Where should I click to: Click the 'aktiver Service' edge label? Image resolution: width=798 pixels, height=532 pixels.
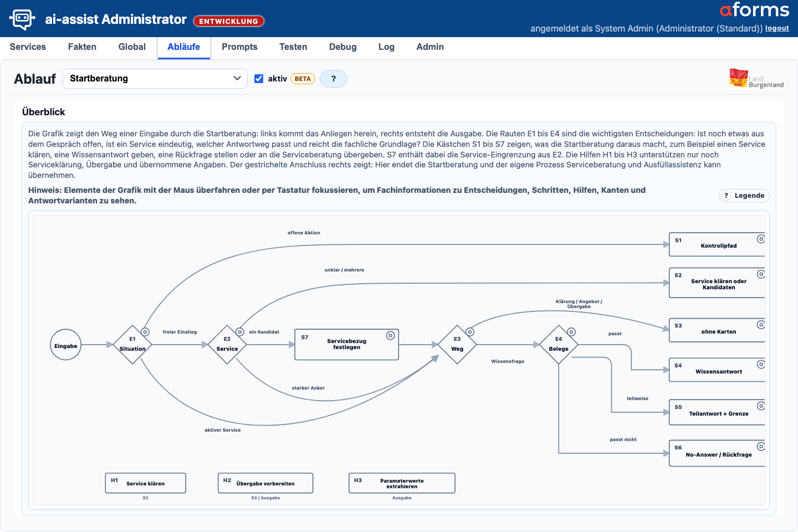(x=222, y=430)
